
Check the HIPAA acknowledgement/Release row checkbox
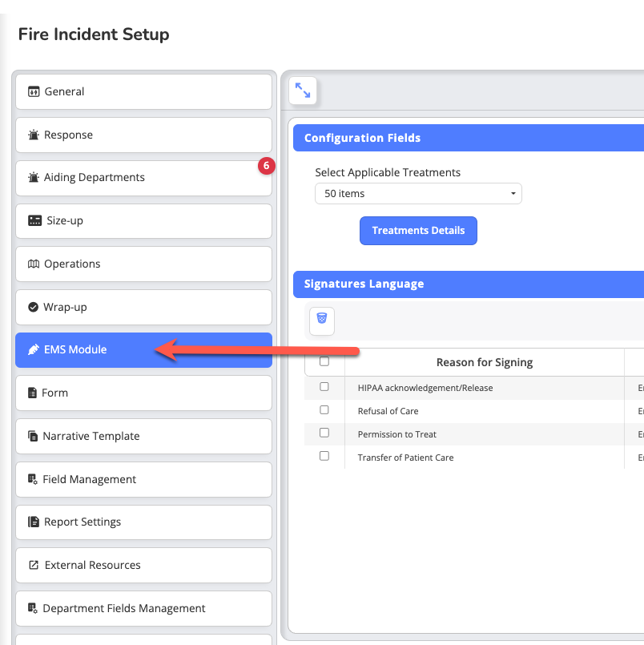click(x=324, y=387)
